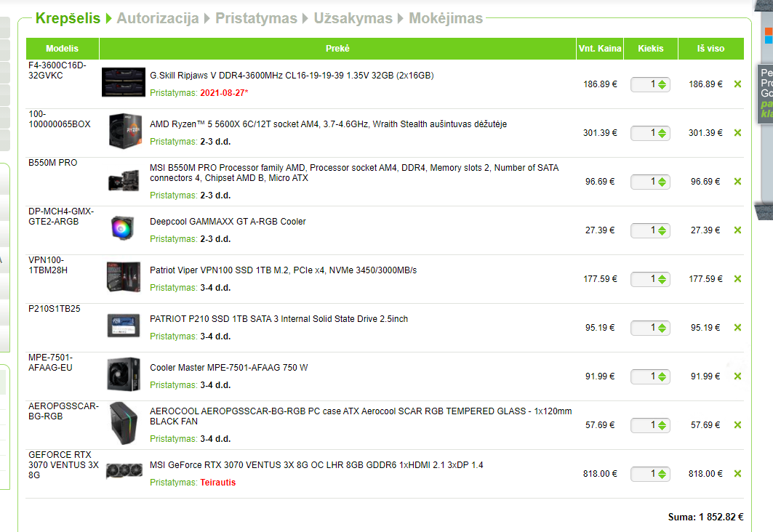Image resolution: width=773 pixels, height=532 pixels.
Task: Remove Cooler Master 750 W PSU from cart
Action: [x=737, y=376]
